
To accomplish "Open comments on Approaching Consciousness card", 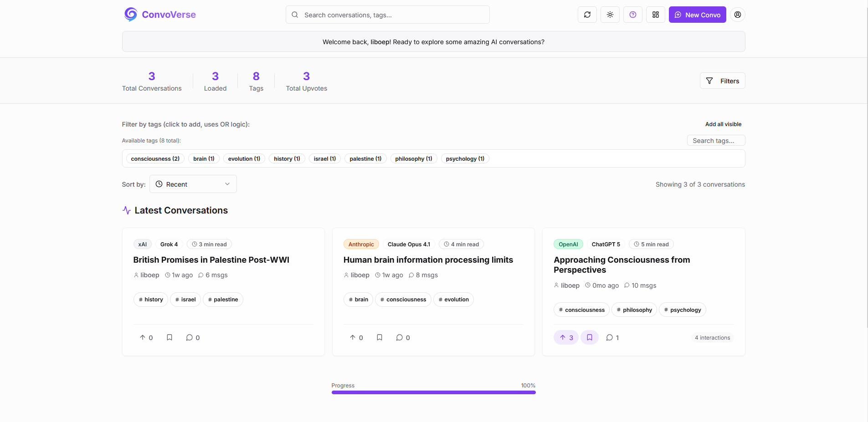I will coord(612,337).
